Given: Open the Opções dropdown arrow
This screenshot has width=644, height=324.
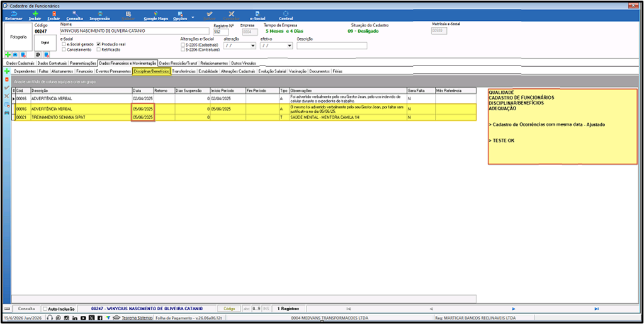Looking at the screenshot, I should (193, 18).
